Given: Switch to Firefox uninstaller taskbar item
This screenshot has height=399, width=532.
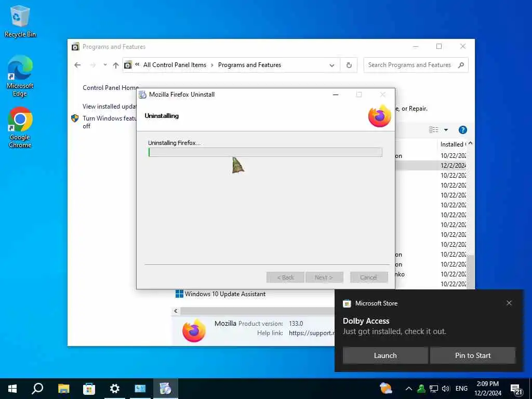Looking at the screenshot, I should [x=166, y=389].
